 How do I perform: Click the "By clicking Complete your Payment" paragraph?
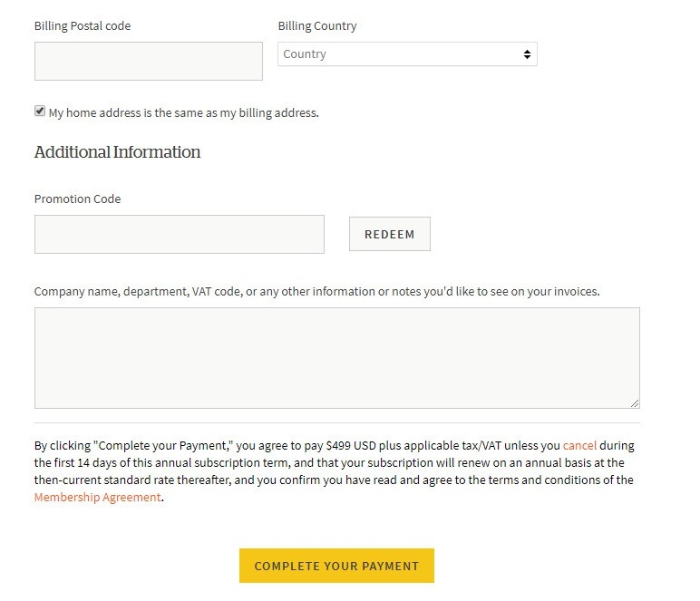(334, 471)
